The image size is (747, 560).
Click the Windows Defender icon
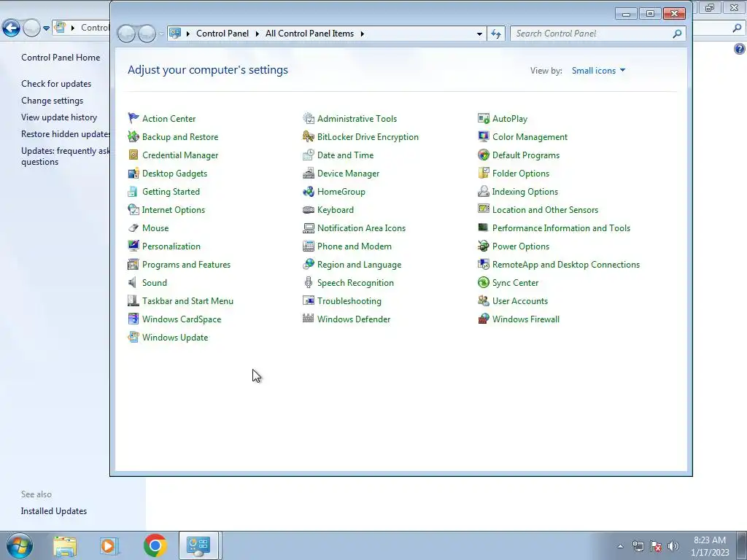pos(309,319)
